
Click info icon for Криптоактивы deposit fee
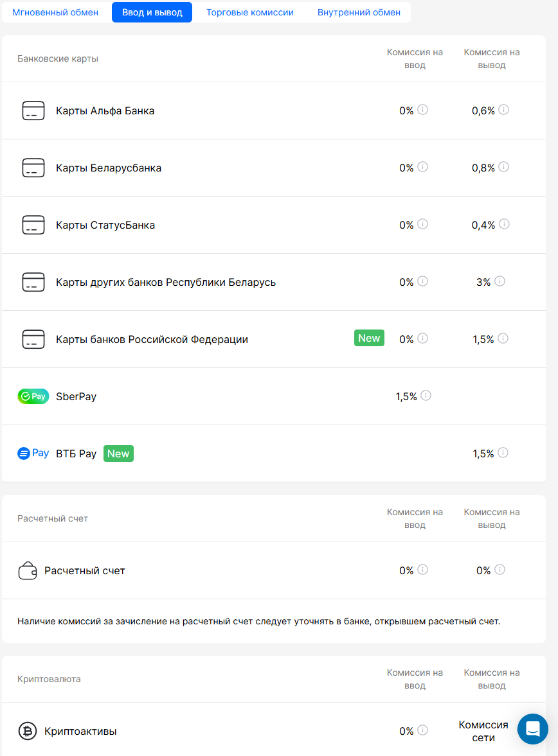click(422, 730)
